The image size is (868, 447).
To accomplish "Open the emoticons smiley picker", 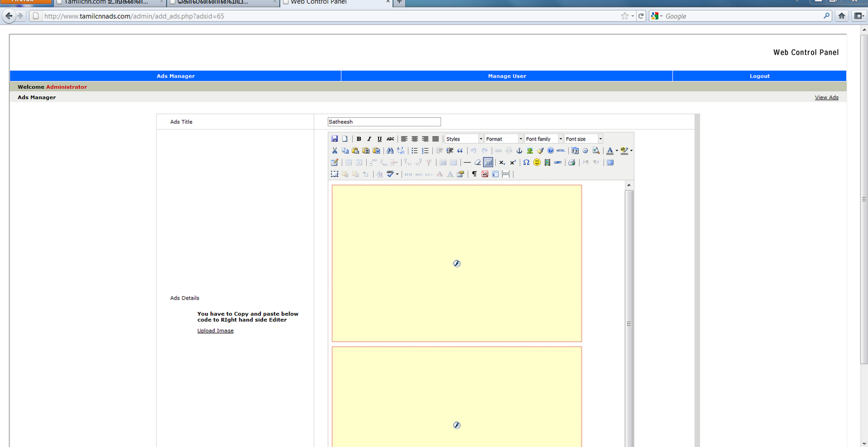I will [537, 162].
